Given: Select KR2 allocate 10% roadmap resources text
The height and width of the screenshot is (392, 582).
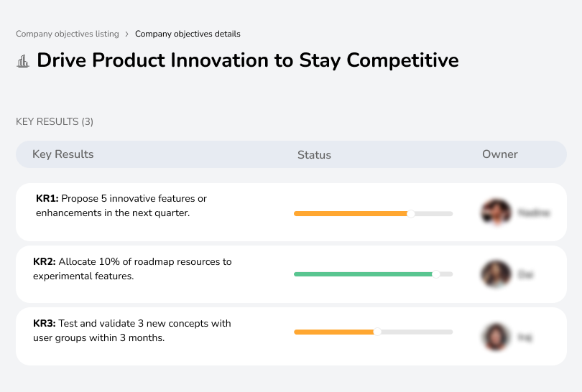Looking at the screenshot, I should tap(132, 269).
